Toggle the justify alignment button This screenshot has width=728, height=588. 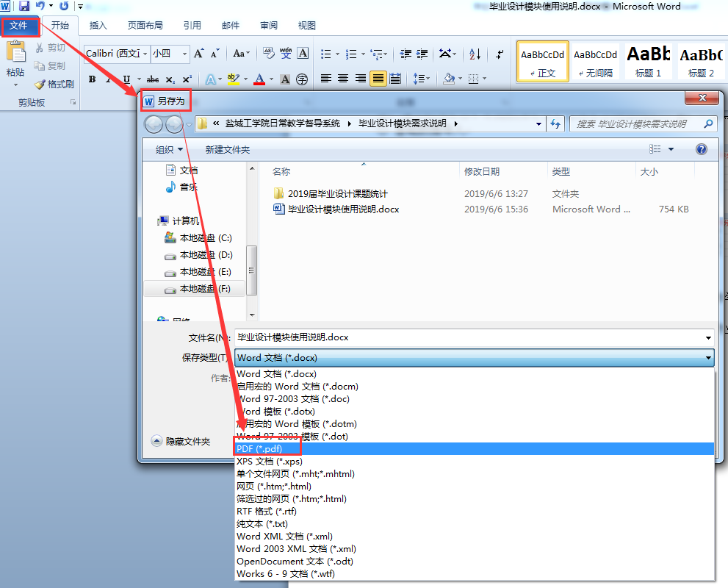pyautogui.click(x=378, y=79)
